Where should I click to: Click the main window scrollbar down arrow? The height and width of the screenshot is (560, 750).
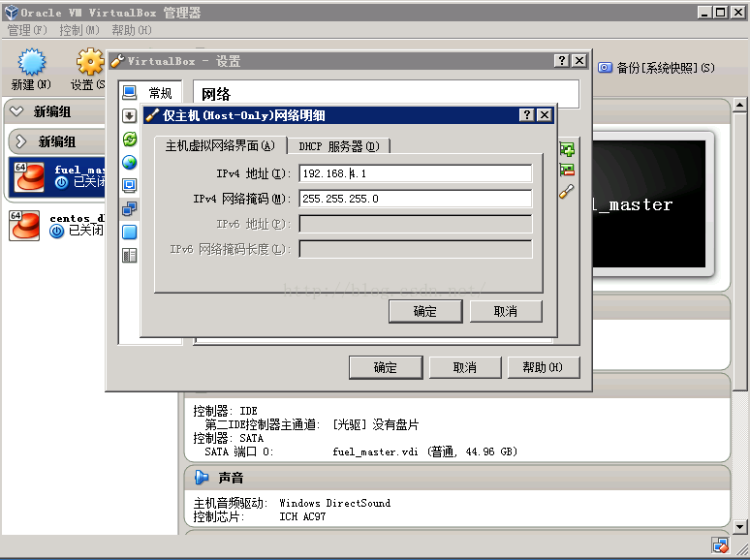pos(739,527)
